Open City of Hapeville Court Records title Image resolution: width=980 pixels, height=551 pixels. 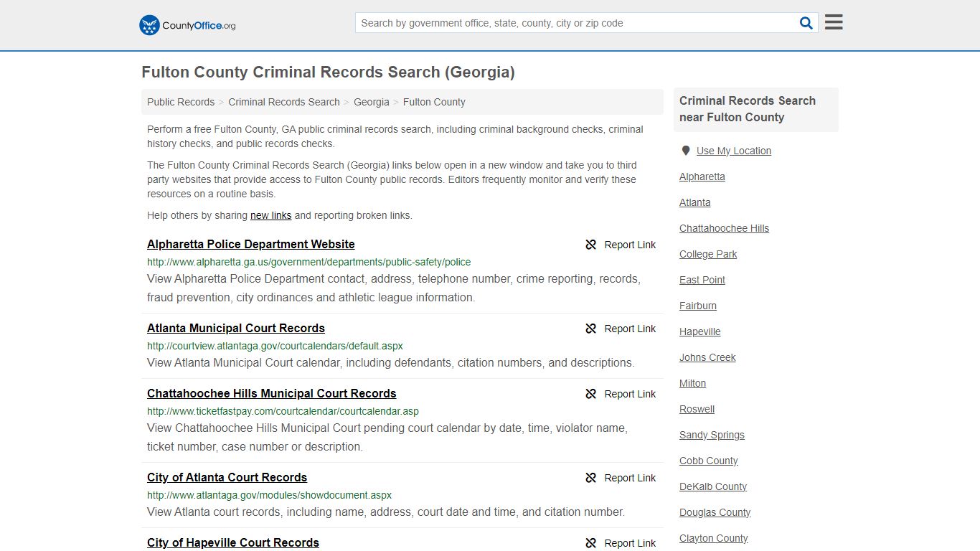point(233,542)
